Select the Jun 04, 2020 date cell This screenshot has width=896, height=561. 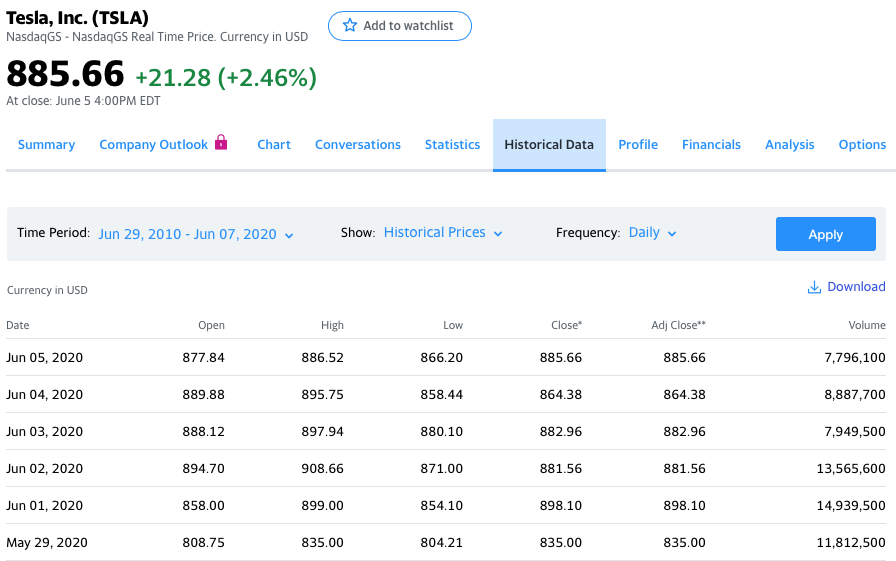point(45,395)
